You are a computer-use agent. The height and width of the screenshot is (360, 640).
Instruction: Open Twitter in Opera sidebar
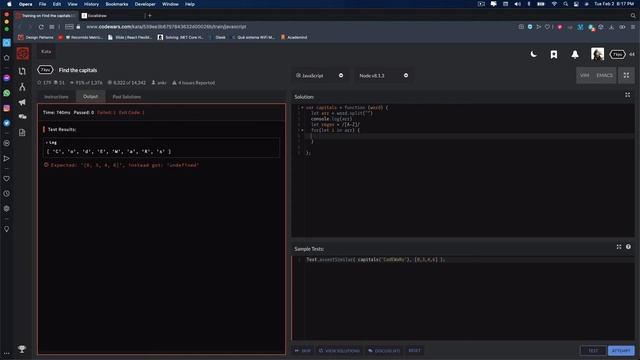coord(7,123)
